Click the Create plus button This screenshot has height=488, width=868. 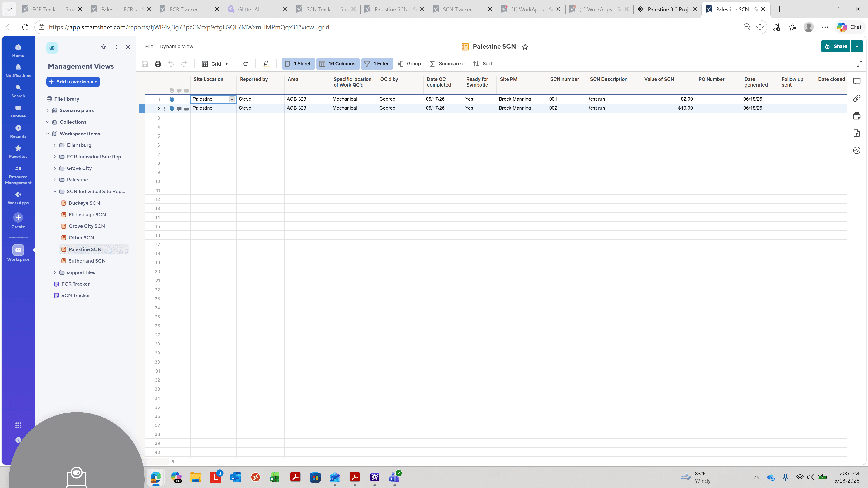tap(18, 218)
